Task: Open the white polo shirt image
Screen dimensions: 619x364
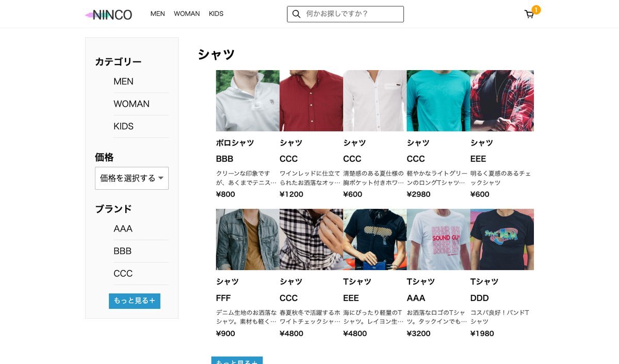Action: tap(248, 101)
